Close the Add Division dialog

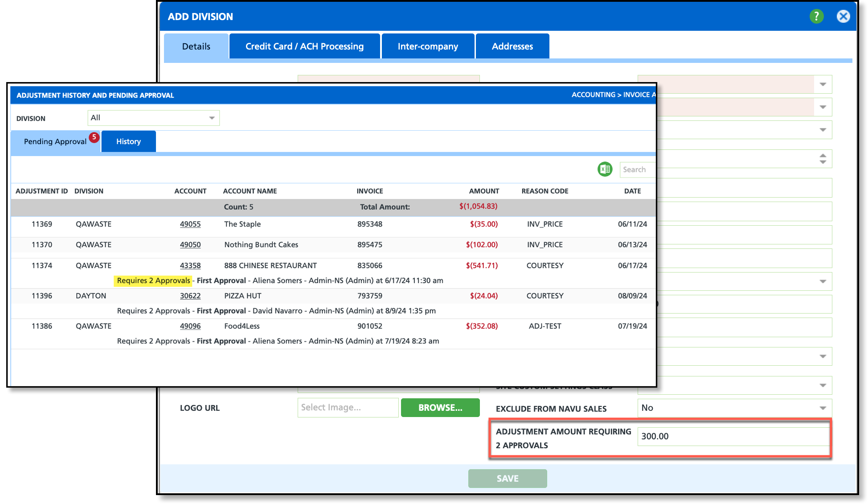(x=843, y=17)
